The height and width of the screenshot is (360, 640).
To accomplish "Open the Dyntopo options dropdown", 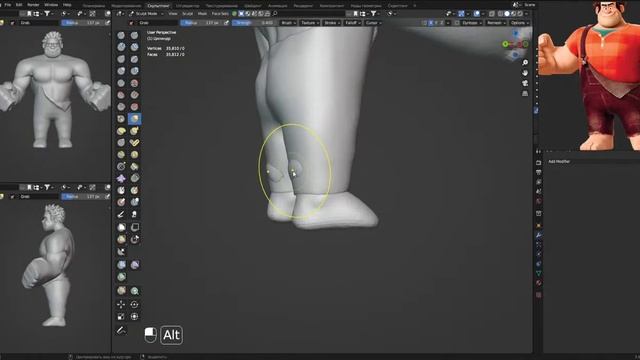I will (471, 23).
